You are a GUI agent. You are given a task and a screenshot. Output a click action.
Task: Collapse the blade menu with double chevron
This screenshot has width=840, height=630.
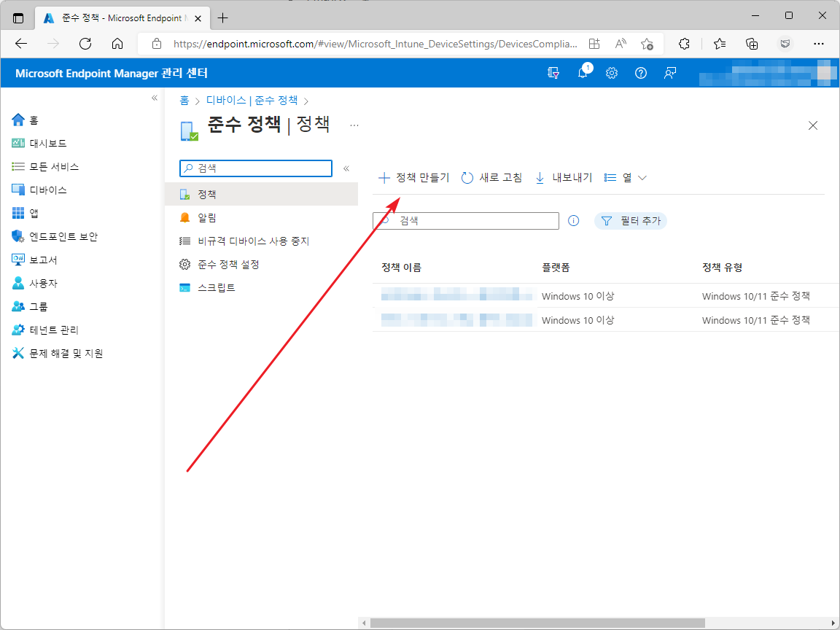(x=346, y=168)
